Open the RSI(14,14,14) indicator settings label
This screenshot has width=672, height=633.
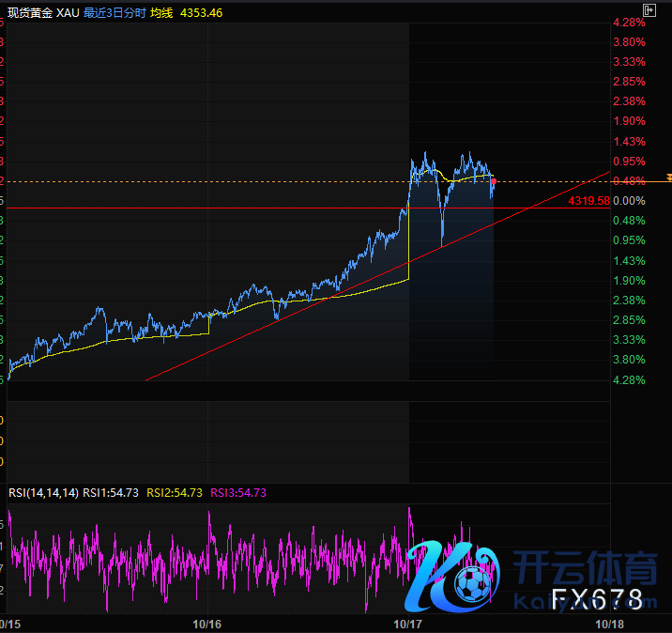pos(44,492)
